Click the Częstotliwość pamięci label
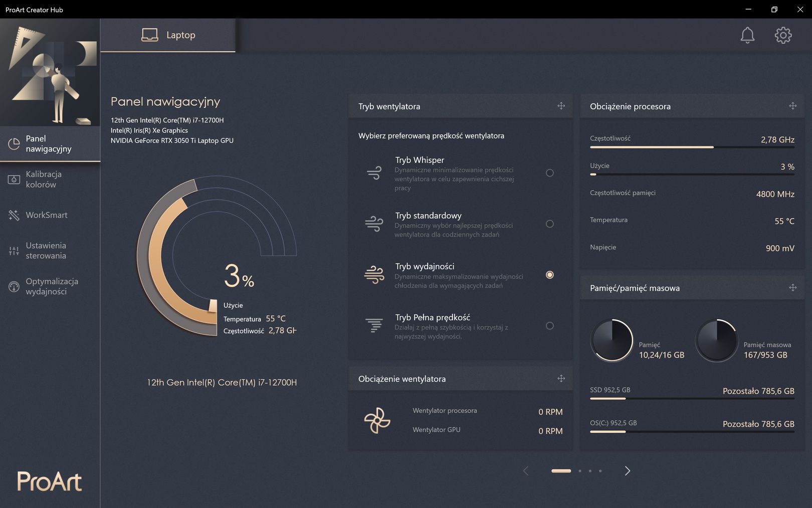 (623, 193)
